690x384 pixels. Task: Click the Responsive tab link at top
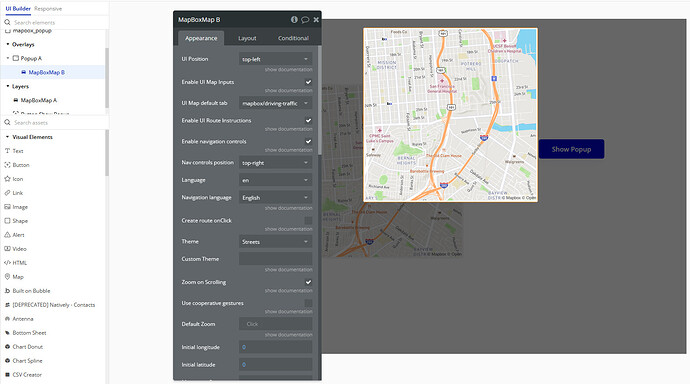click(x=48, y=9)
